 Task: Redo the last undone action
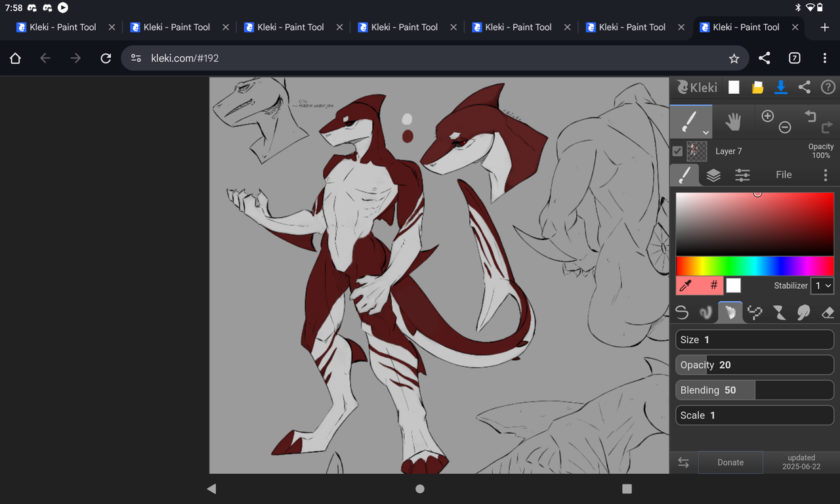(x=827, y=127)
